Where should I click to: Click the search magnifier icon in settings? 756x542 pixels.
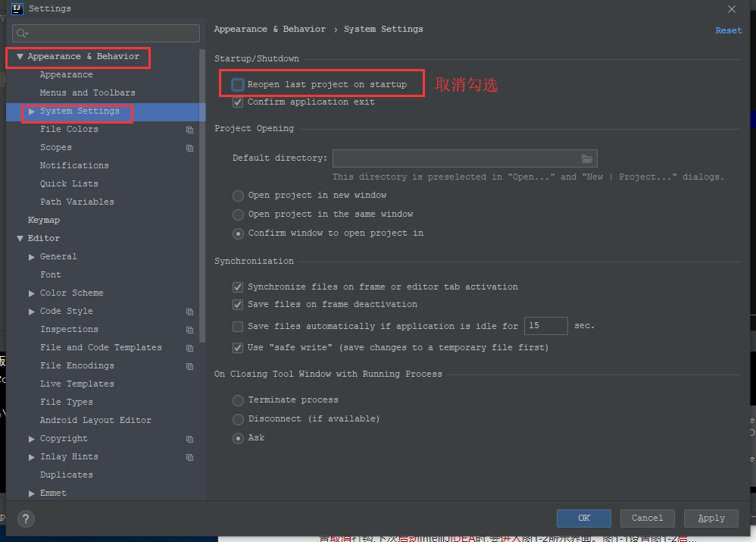click(22, 33)
